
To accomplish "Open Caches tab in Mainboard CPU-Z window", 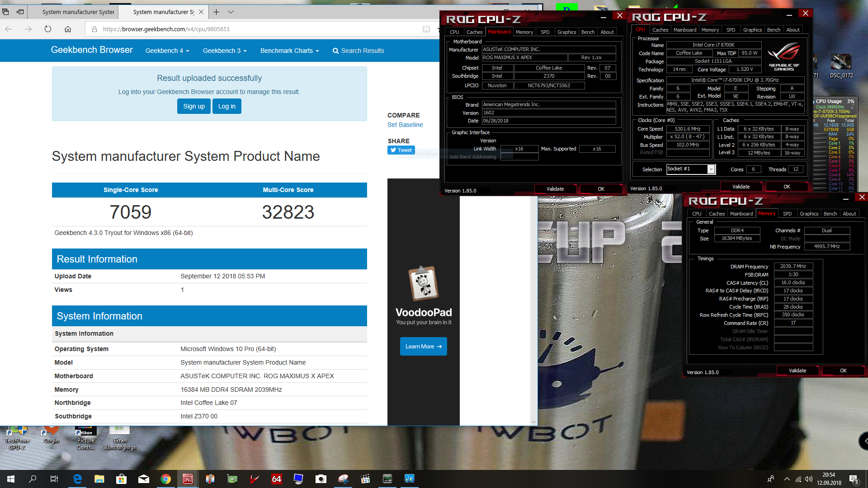I will (x=474, y=32).
